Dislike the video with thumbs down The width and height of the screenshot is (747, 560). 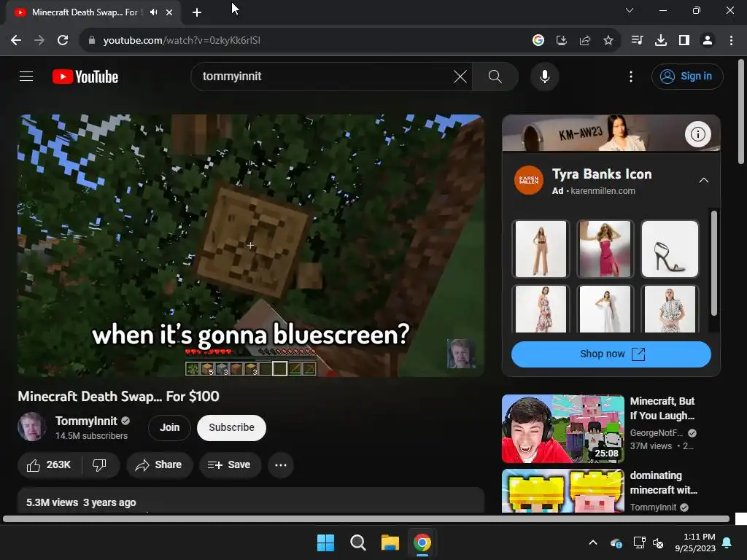click(x=99, y=464)
